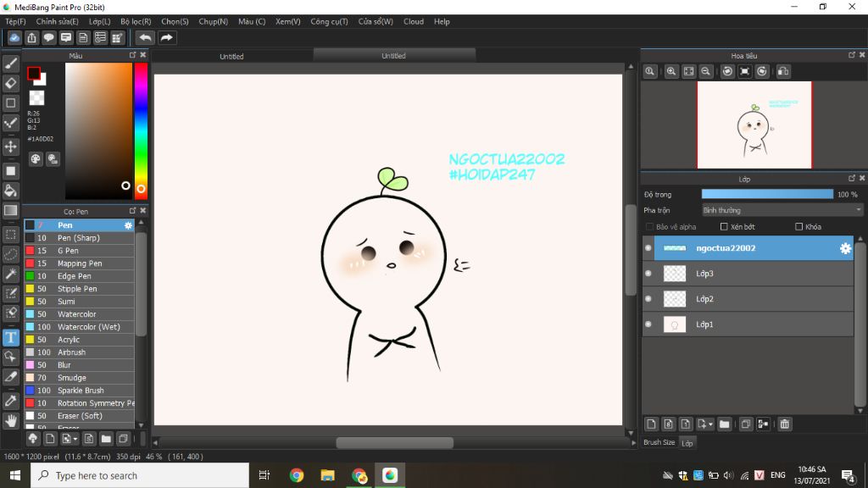
Task: Open File Explorer from the taskbar
Action: tap(328, 475)
